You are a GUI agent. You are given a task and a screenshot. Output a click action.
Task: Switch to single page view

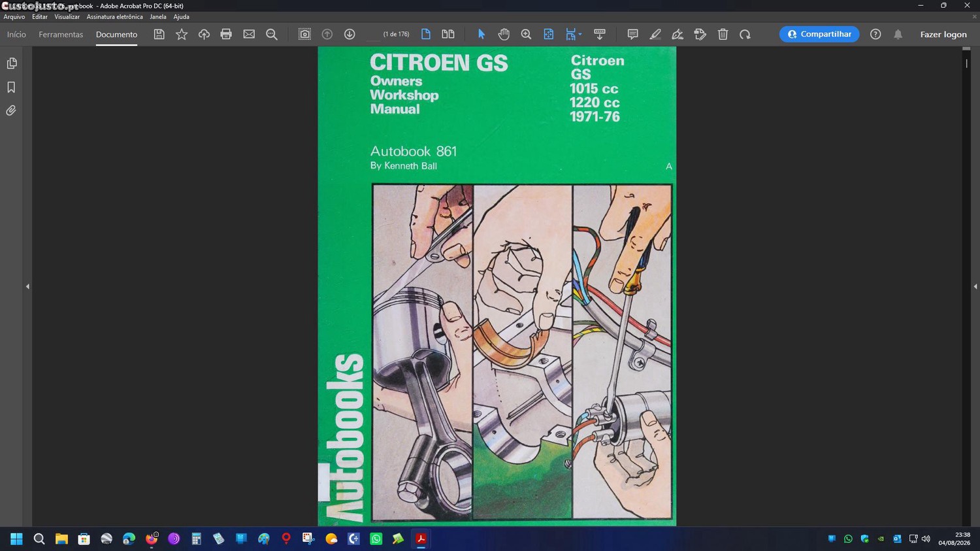point(426,34)
